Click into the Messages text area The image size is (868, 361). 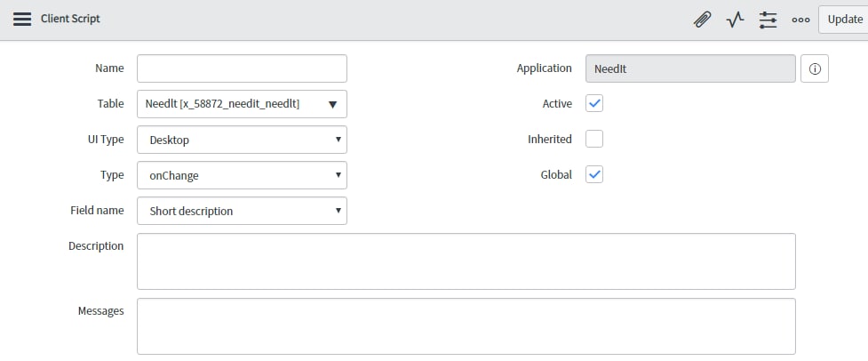click(466, 326)
